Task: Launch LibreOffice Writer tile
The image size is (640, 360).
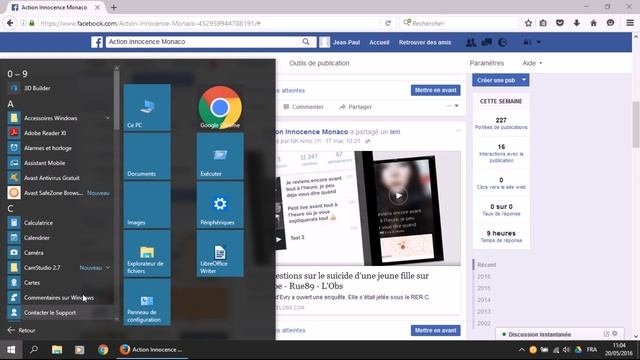Action: click(220, 253)
